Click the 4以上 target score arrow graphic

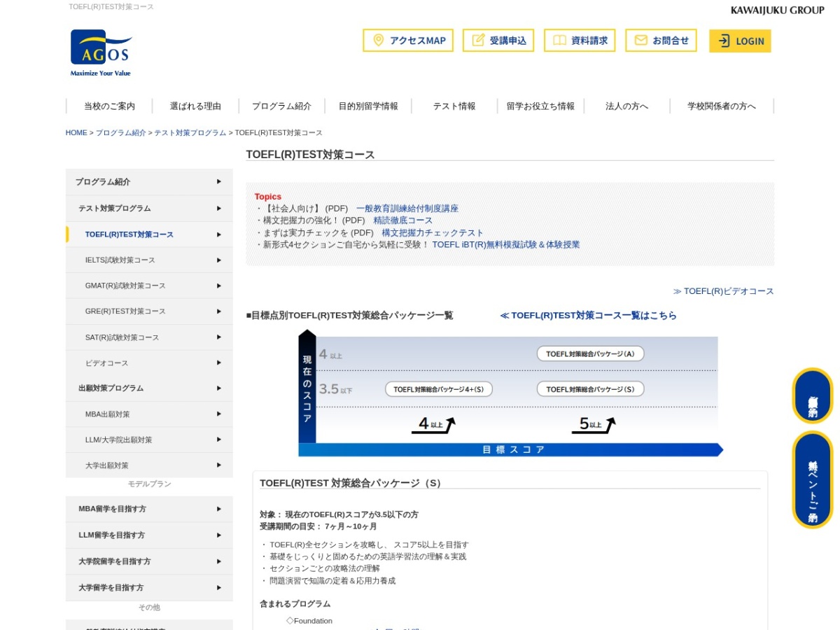coord(434,425)
